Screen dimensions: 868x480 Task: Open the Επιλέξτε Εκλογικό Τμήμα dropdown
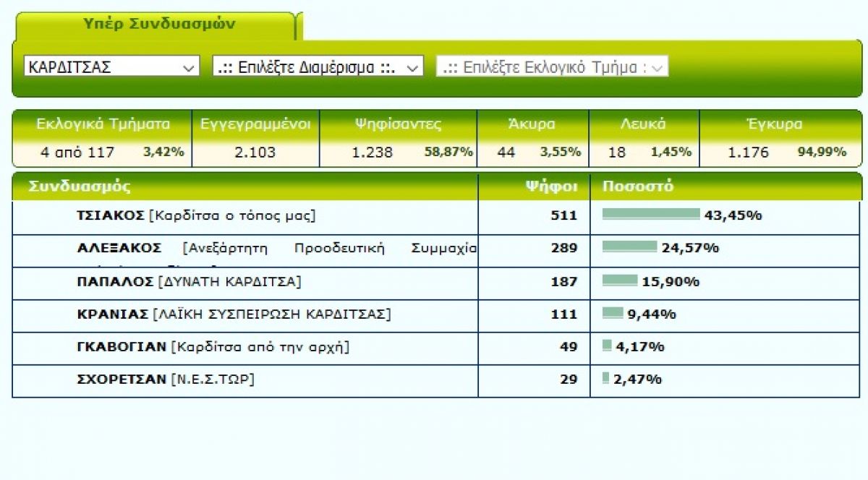[552, 67]
